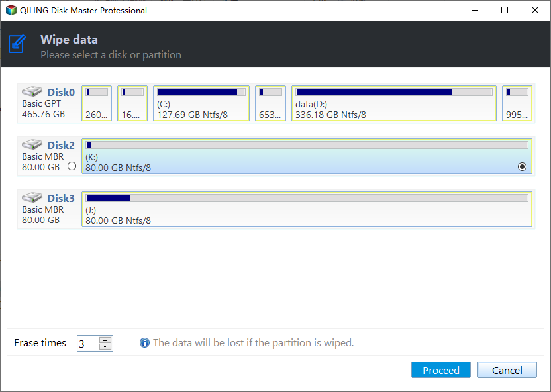Image resolution: width=551 pixels, height=392 pixels.
Task: Click the Cancel button
Action: coord(507,370)
